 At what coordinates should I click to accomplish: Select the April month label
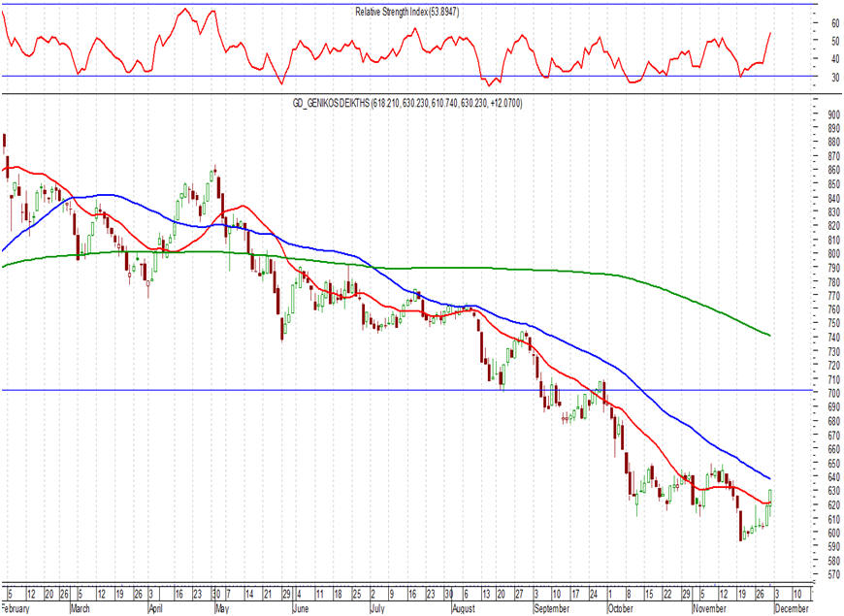[x=155, y=608]
